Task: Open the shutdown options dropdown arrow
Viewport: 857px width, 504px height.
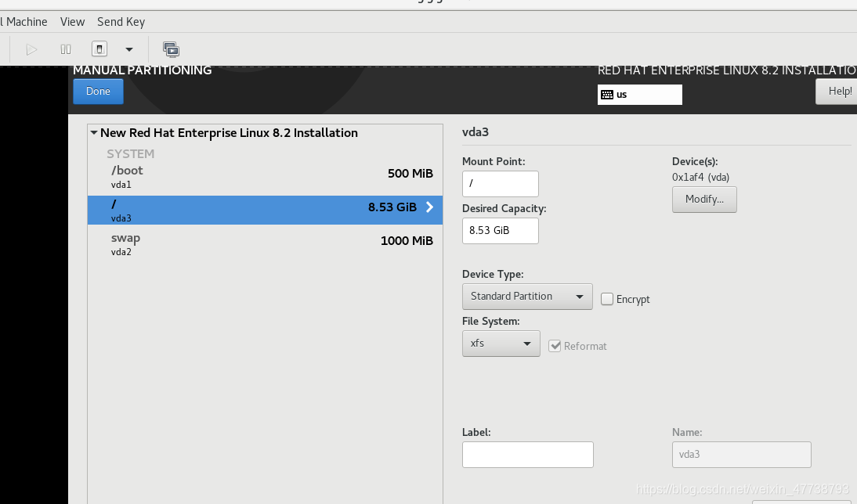Action: coord(129,49)
